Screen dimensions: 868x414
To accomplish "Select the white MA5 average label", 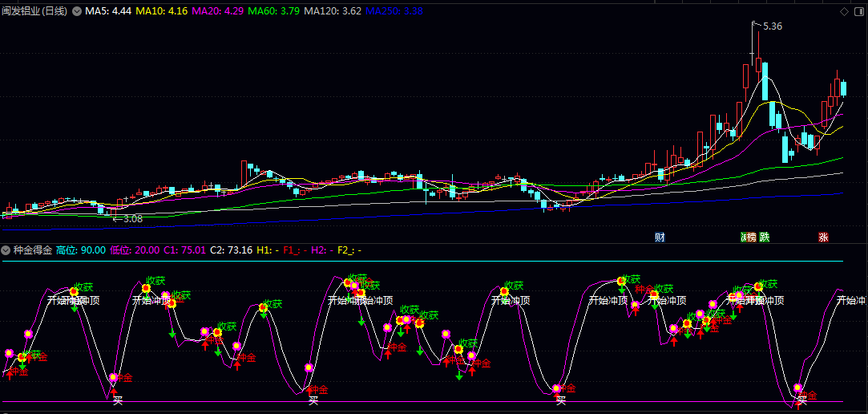I will click(108, 12).
